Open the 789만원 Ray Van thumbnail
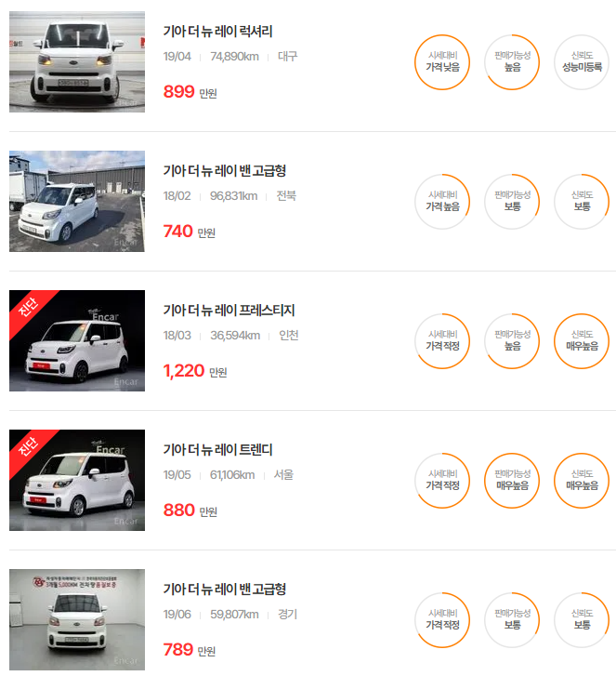This screenshot has height=676, width=616. pyautogui.click(x=77, y=619)
